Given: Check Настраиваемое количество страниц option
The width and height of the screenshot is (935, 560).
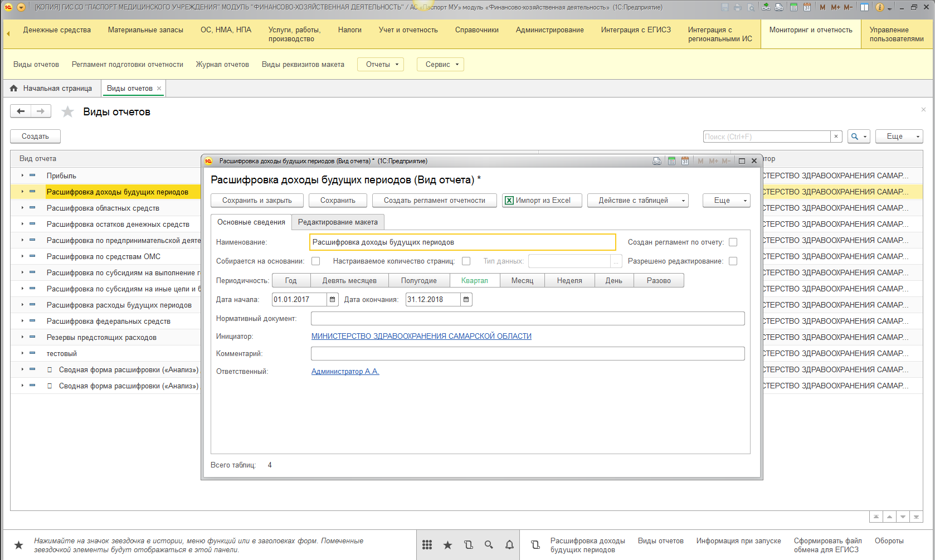Looking at the screenshot, I should 466,261.
